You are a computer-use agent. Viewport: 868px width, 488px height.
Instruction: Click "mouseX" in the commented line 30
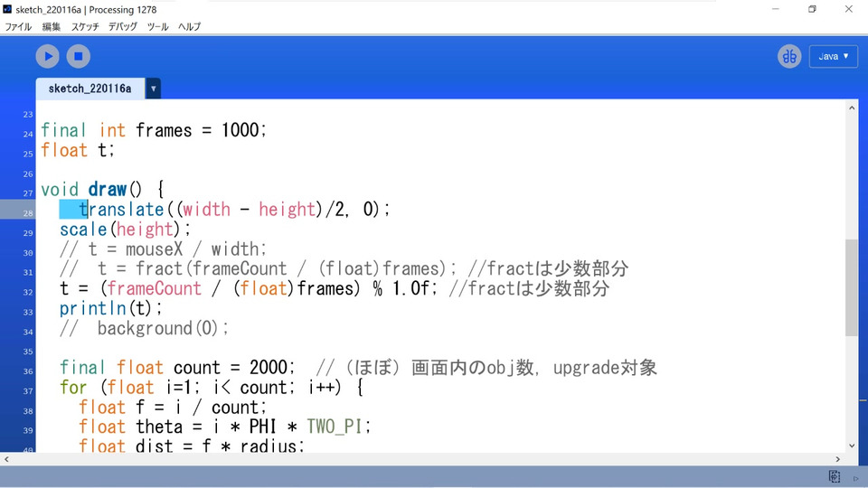[154, 249]
